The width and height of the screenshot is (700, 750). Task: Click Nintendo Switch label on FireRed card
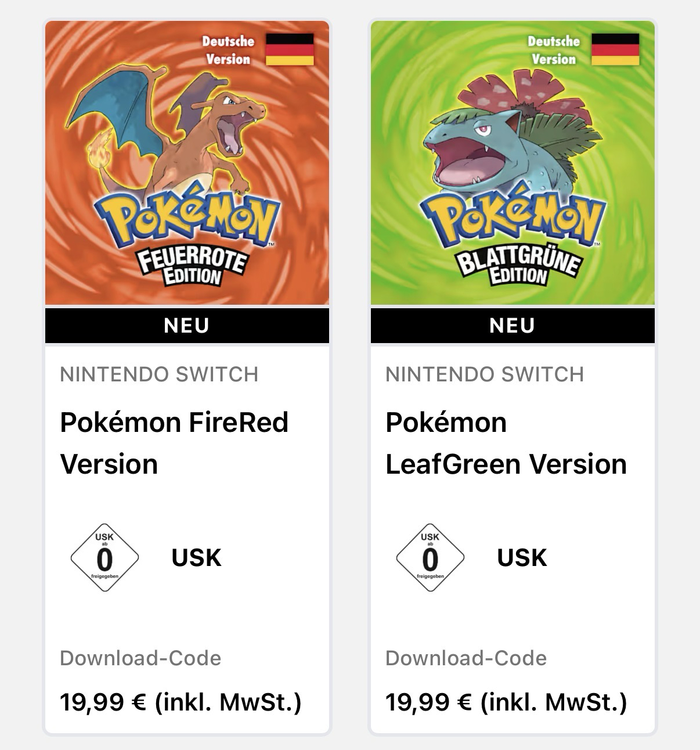[159, 374]
